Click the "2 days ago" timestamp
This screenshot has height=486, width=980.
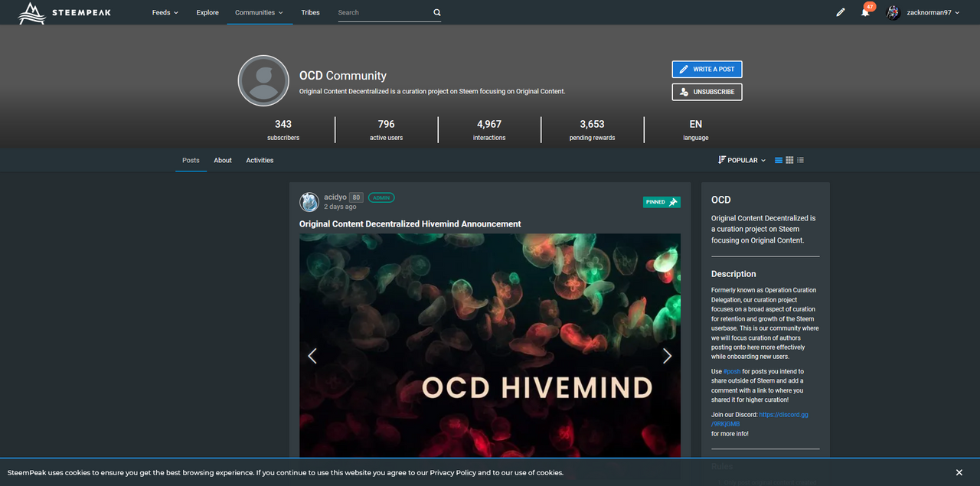point(340,207)
